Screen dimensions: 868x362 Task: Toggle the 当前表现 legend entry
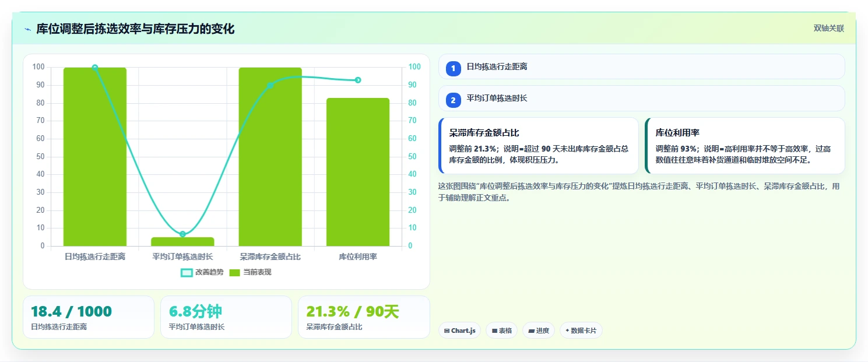coord(250,272)
